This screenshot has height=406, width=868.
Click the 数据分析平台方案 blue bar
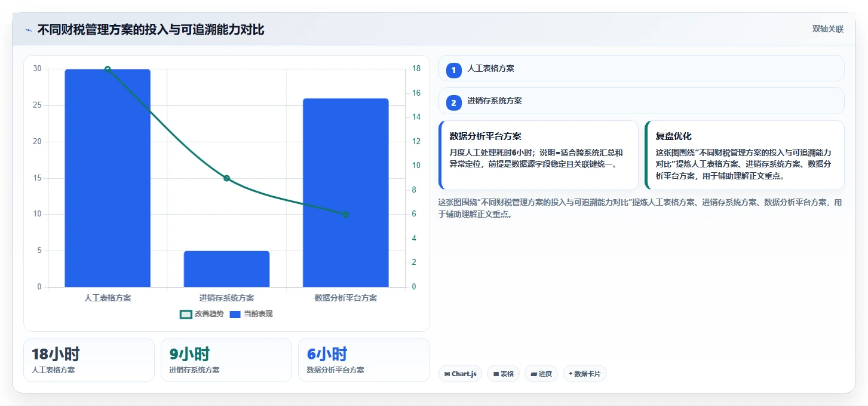(345, 193)
